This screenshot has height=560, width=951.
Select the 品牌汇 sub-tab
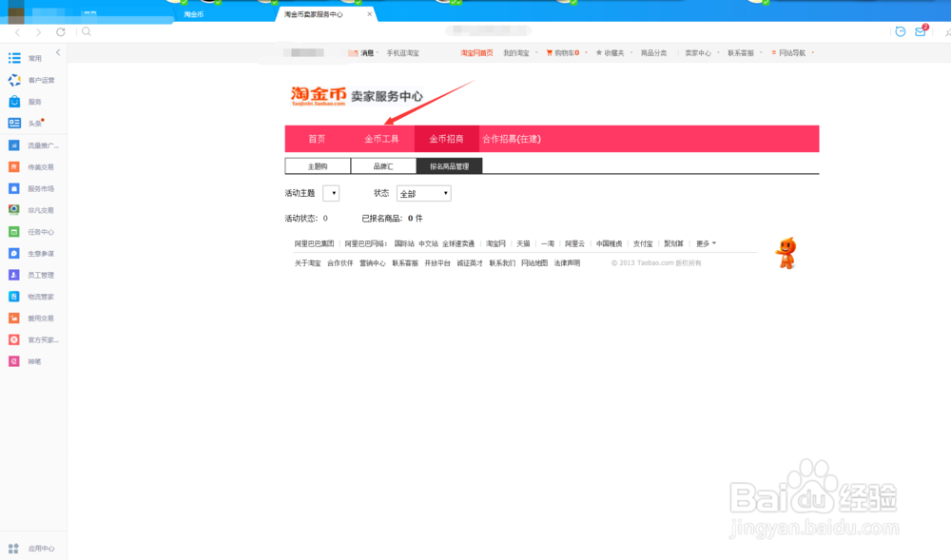(383, 166)
